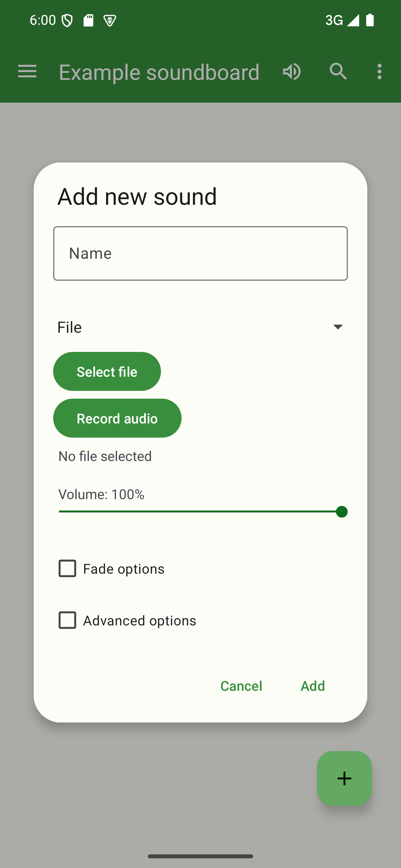Open the three-dot overflow menu
This screenshot has height=868, width=401.
point(379,71)
